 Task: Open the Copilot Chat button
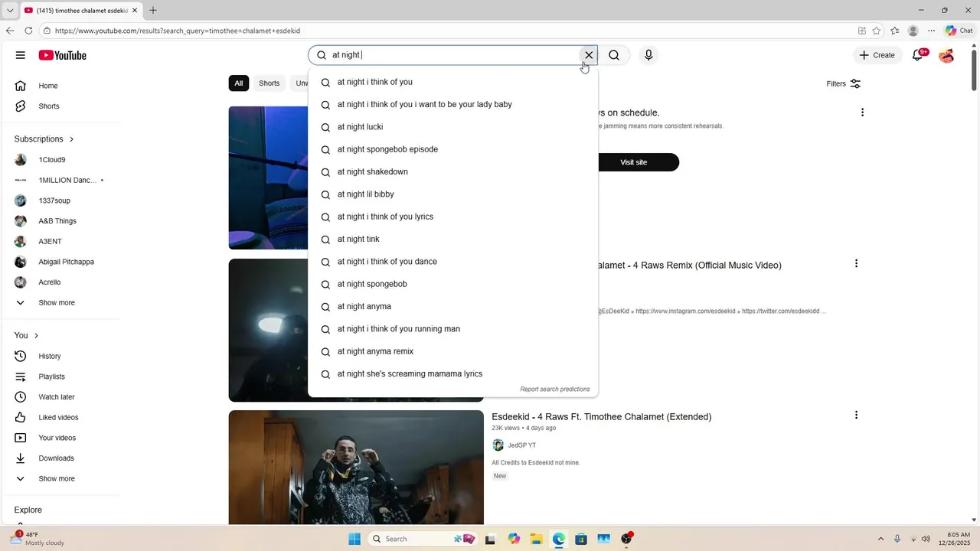click(x=959, y=31)
